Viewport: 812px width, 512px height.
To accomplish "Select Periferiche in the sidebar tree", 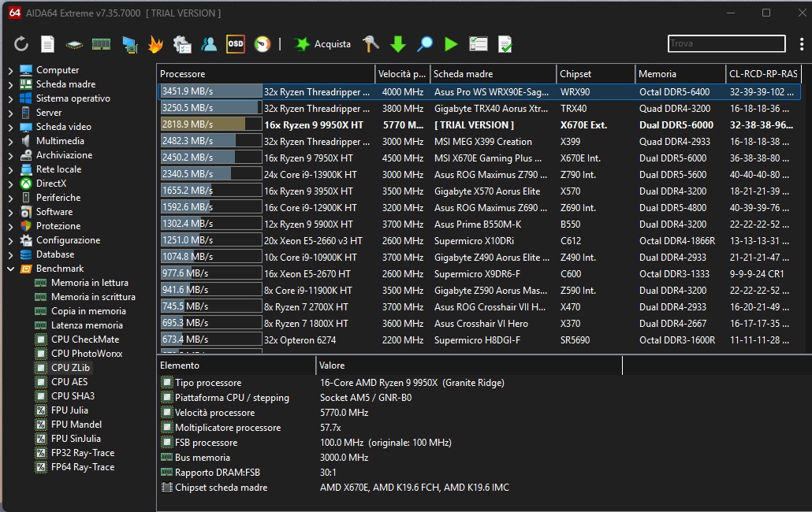I will (x=58, y=198).
